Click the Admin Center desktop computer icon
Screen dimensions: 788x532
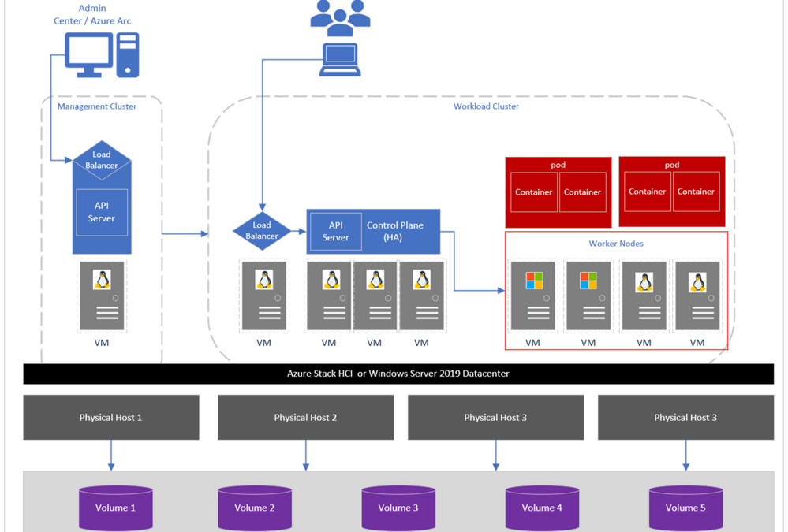[x=102, y=55]
